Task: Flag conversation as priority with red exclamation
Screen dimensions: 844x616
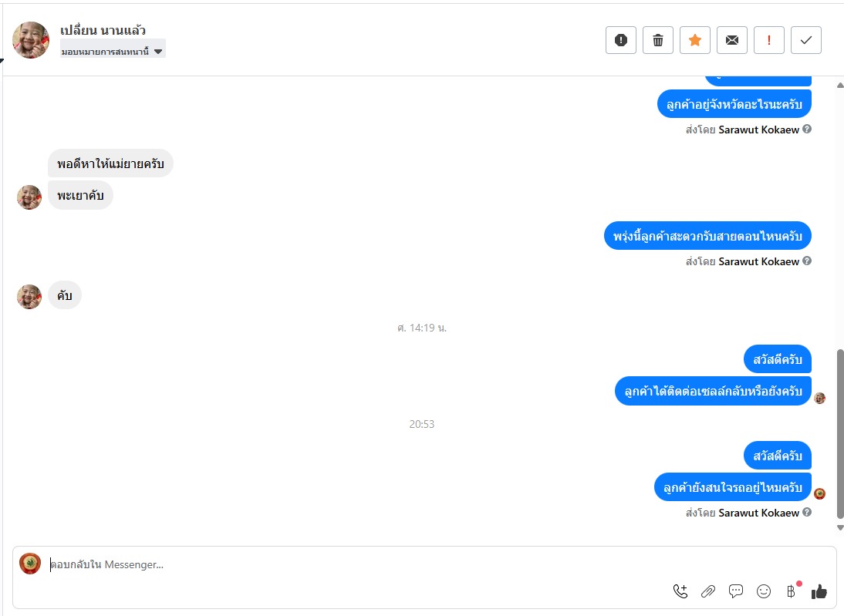Action: pyautogui.click(x=768, y=40)
